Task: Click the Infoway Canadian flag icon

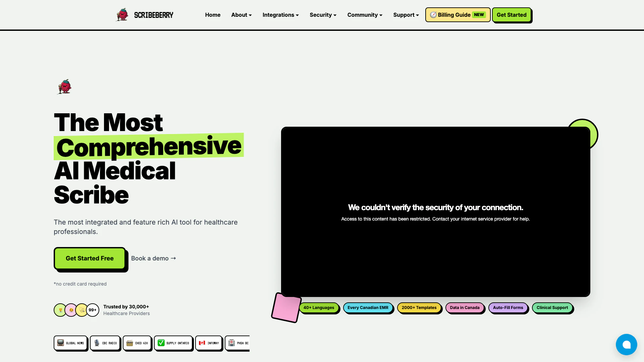Action: click(x=202, y=343)
